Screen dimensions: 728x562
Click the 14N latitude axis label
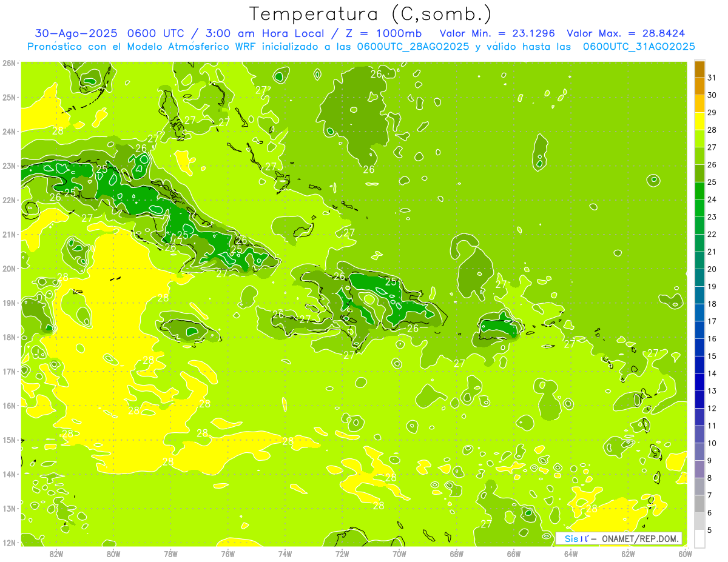9,474
